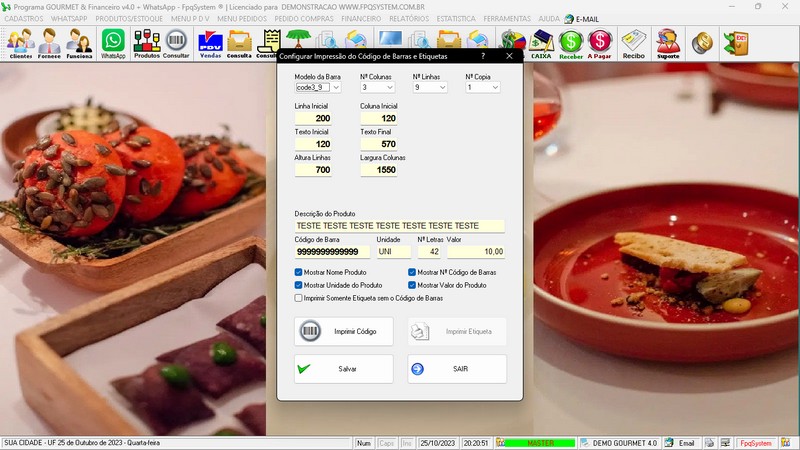Click the exit door toolbar icon

[x=736, y=43]
